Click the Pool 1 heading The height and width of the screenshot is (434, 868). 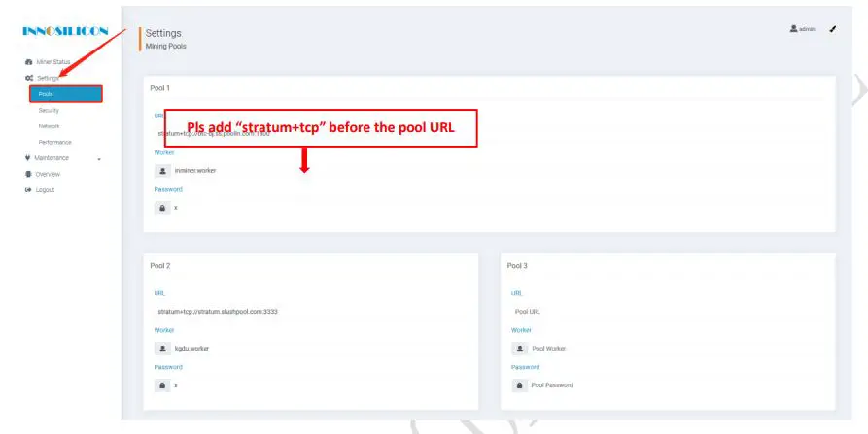pos(160,88)
